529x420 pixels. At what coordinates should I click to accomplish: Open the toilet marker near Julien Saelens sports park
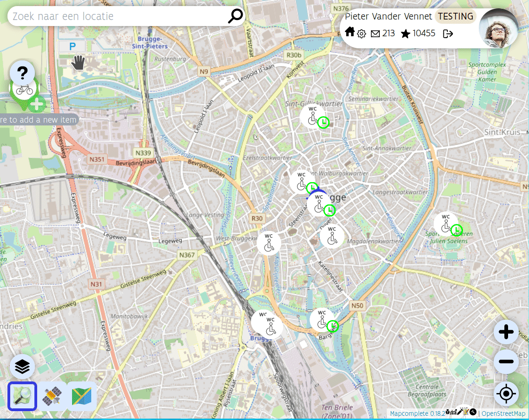click(446, 223)
